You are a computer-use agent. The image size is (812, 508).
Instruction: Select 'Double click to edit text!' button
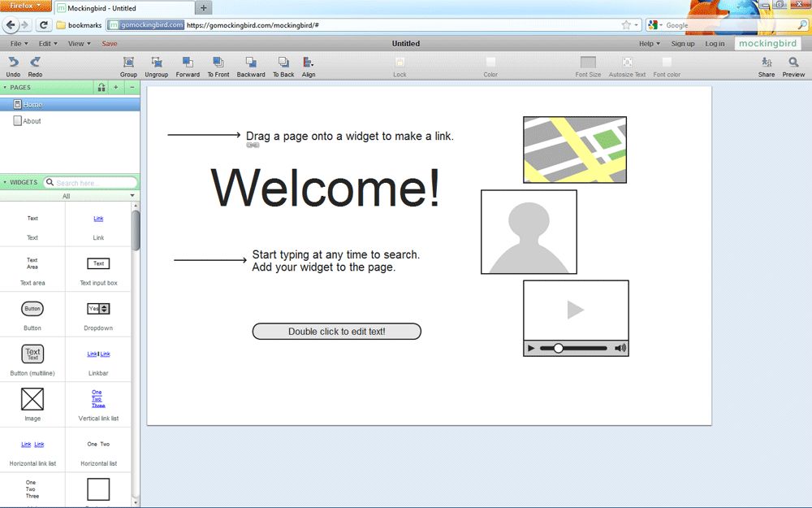point(337,332)
